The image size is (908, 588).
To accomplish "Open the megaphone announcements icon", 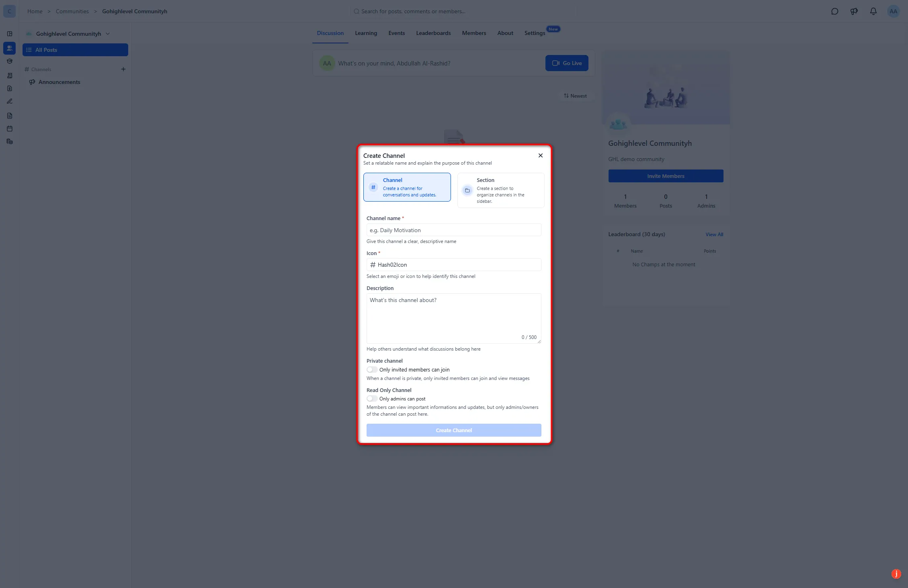I will coord(854,11).
